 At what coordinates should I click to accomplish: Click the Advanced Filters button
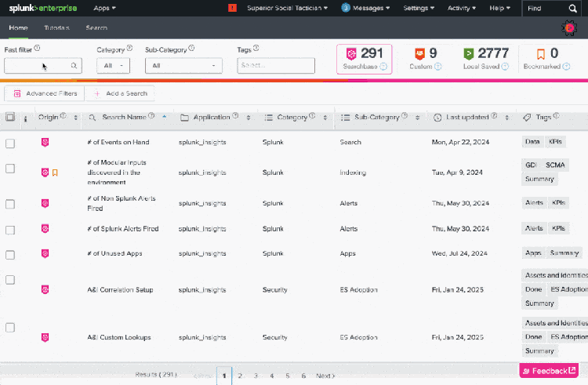[45, 93]
